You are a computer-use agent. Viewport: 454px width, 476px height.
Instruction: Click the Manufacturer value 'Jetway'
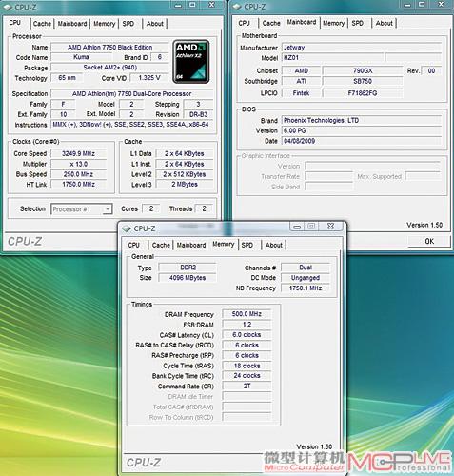coord(362,48)
